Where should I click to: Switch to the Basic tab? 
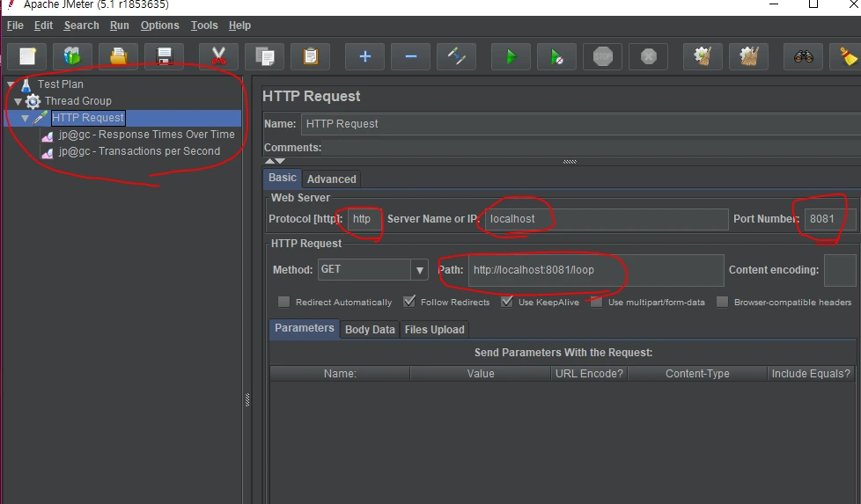point(283,178)
